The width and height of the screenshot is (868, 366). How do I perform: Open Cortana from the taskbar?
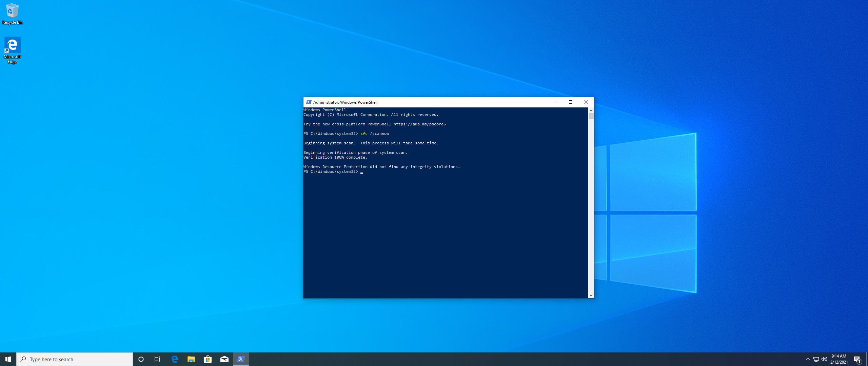(x=141, y=359)
